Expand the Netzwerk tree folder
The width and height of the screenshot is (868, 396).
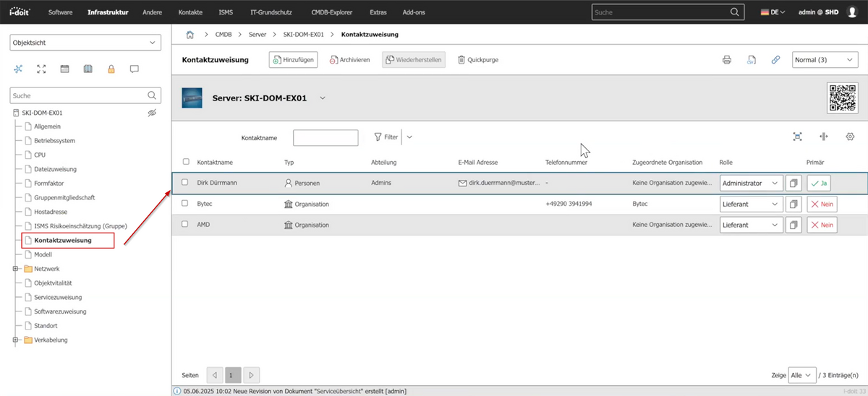coord(16,269)
